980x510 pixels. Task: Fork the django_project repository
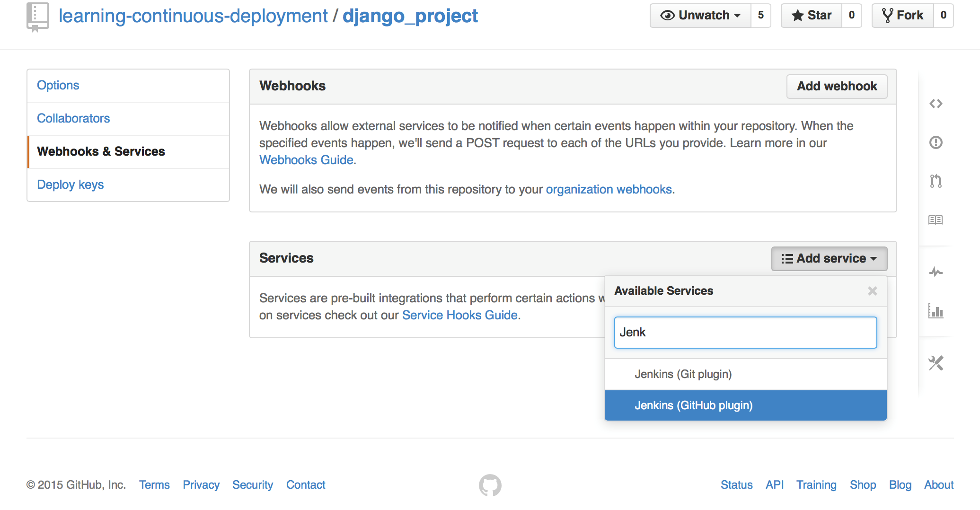[x=902, y=16]
